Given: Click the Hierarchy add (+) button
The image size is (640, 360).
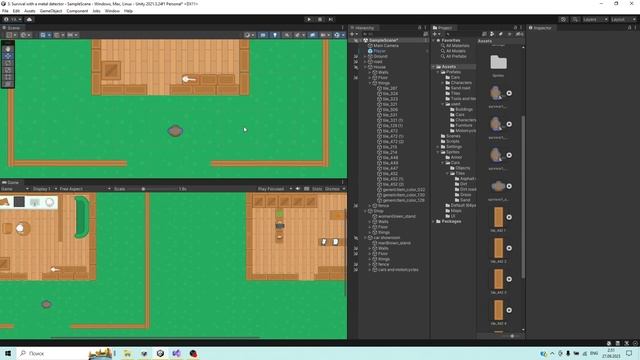Looking at the screenshot, I should 353,34.
